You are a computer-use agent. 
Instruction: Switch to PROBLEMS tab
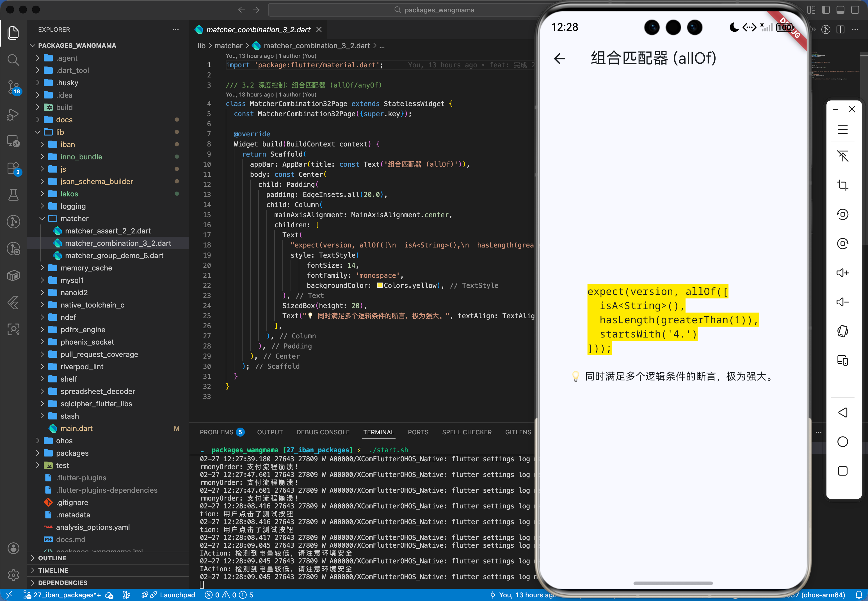pos(216,432)
